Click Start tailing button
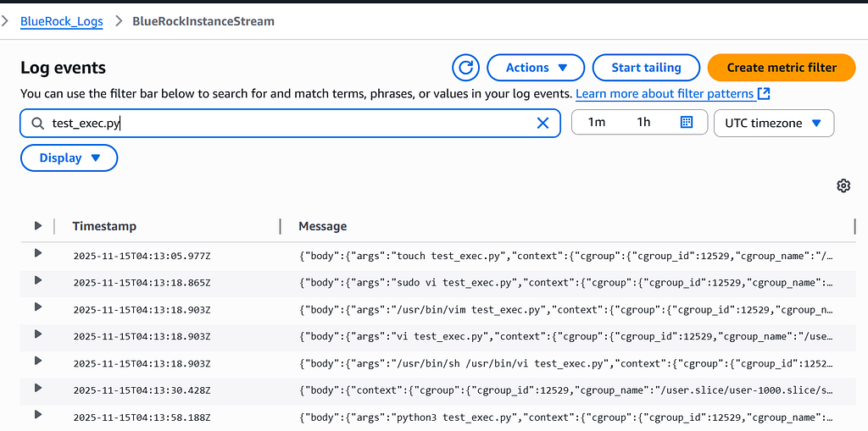The width and height of the screenshot is (868, 431). pyautogui.click(x=646, y=68)
